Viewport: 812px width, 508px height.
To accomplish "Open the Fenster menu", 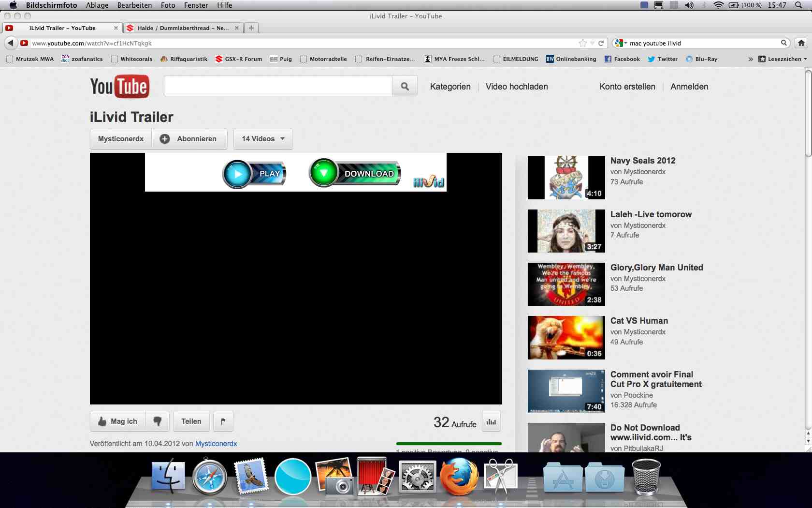I will click(196, 5).
